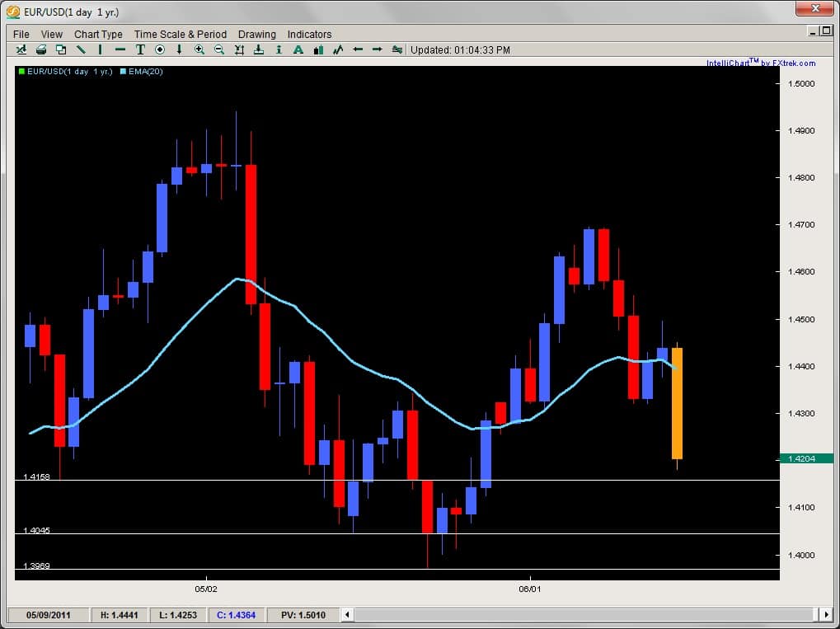Open the Chart Type menu
Viewport: 840px width, 629px height.
pyautogui.click(x=98, y=35)
